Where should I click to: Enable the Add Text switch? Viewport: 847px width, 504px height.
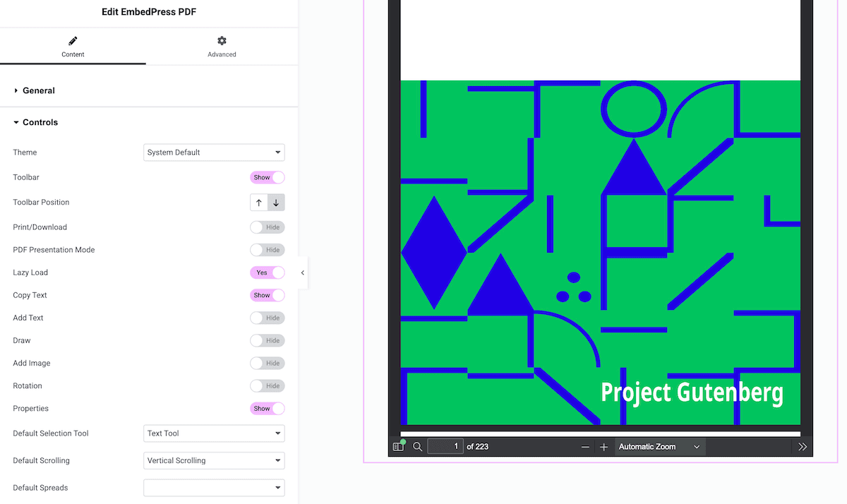pyautogui.click(x=268, y=318)
